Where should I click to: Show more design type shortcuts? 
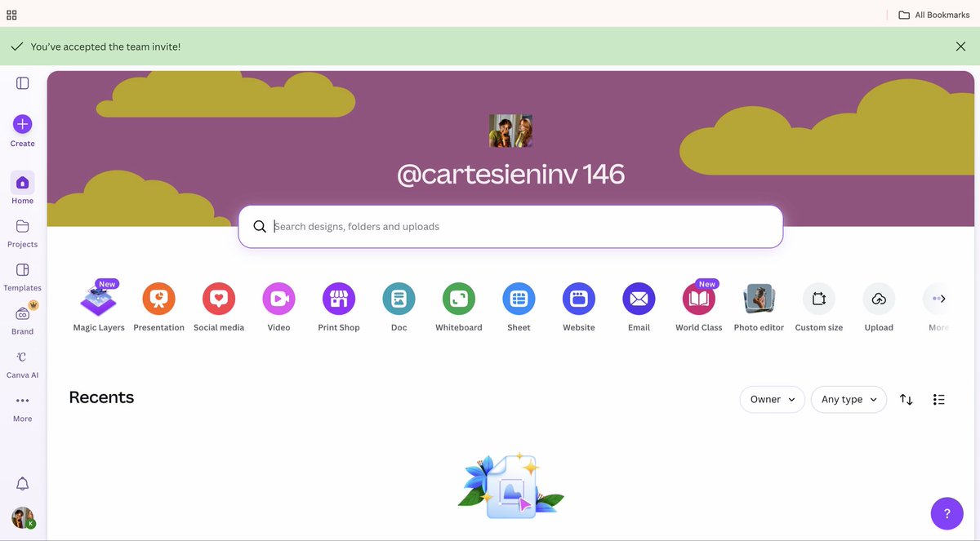[939, 299]
